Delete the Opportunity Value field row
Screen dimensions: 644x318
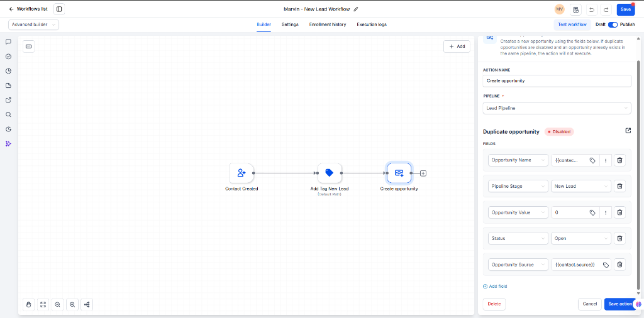[619, 212]
